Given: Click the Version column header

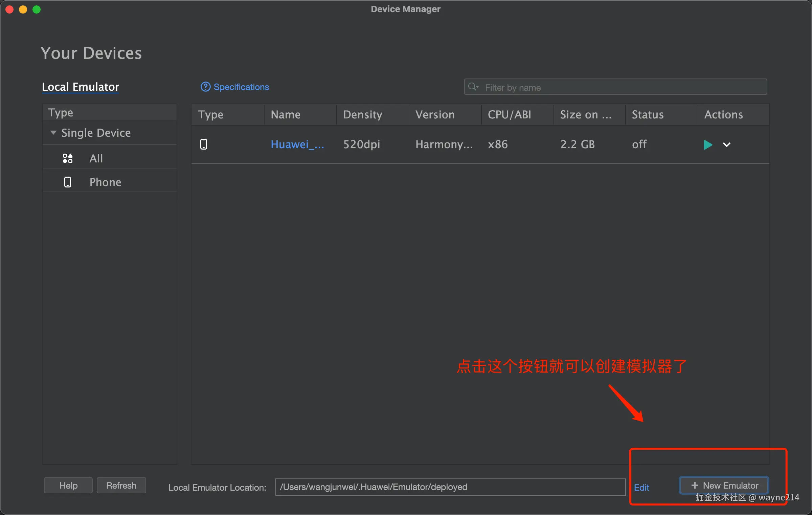Looking at the screenshot, I should (435, 115).
